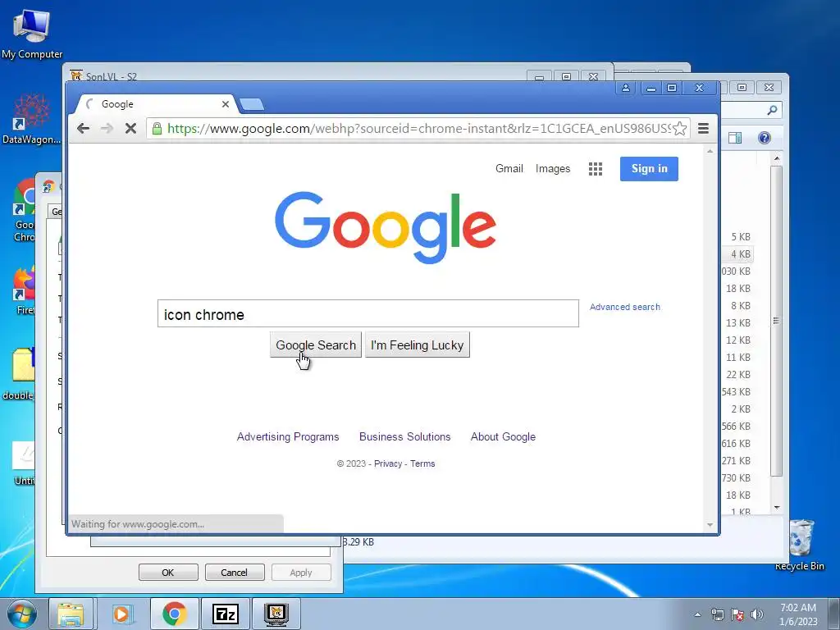Open the Terms link
This screenshot has height=630, width=840.
[x=422, y=463]
